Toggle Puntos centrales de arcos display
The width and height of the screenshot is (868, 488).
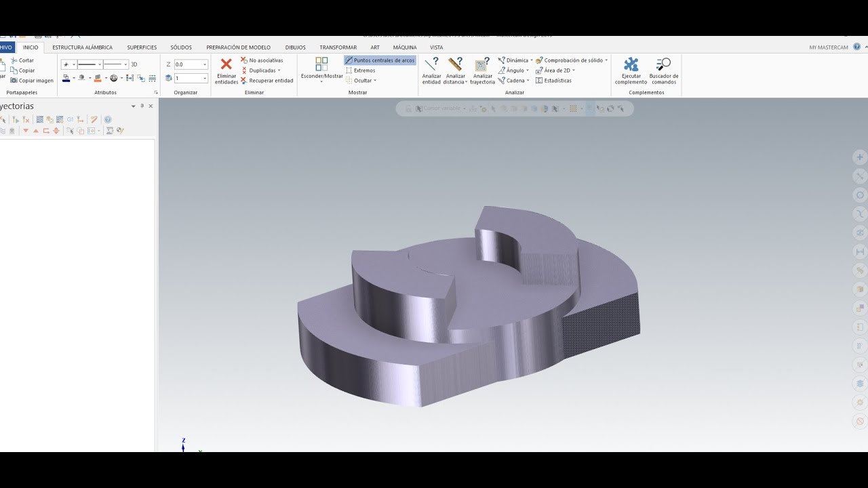380,60
